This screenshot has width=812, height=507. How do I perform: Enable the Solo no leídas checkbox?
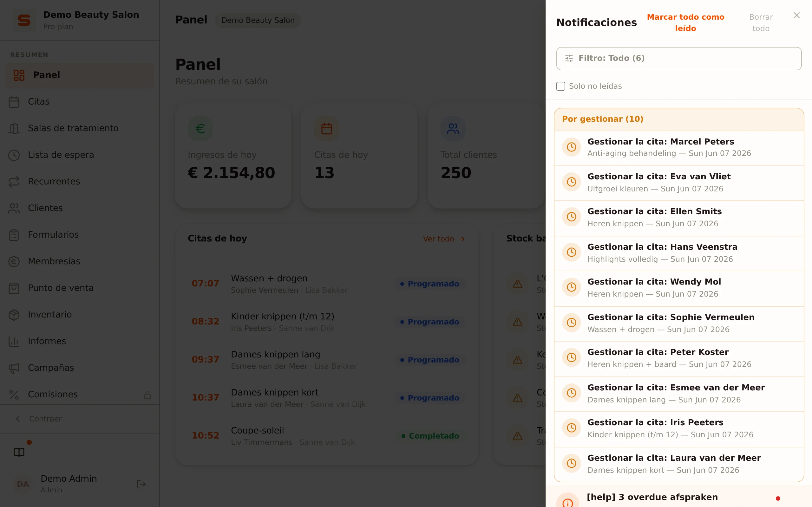(x=561, y=86)
